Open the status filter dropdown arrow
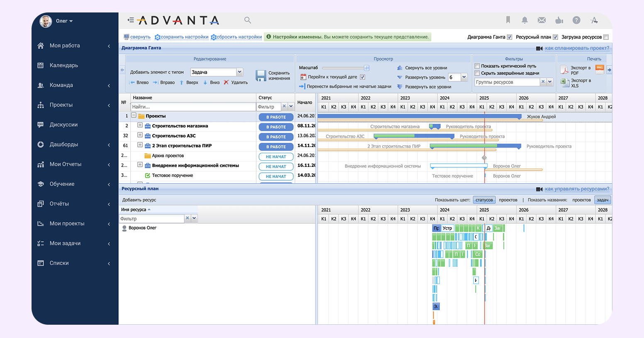 (x=291, y=106)
